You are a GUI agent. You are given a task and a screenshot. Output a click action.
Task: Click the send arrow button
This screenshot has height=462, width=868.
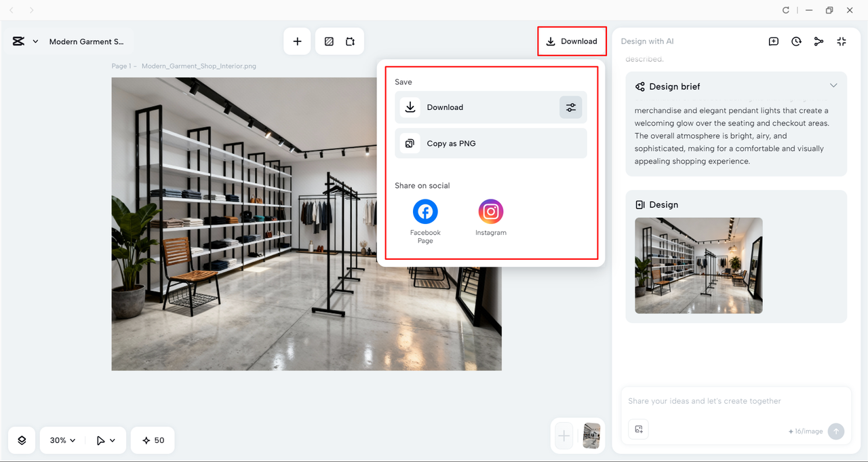tap(836, 431)
